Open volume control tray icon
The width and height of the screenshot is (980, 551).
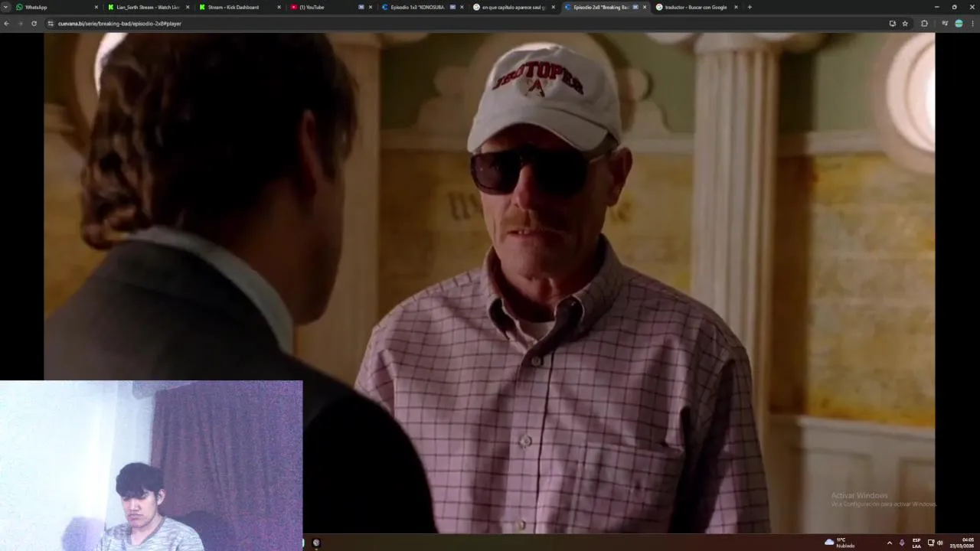[940, 543]
